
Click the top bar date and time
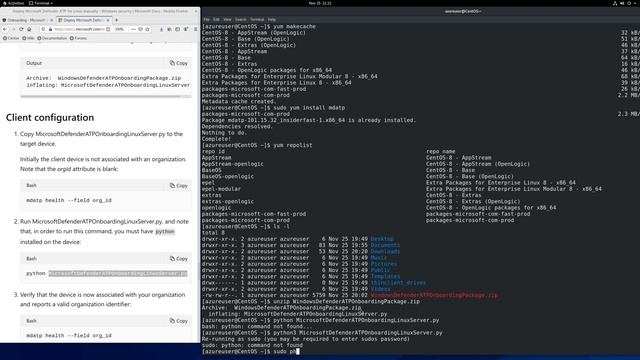(x=320, y=3)
